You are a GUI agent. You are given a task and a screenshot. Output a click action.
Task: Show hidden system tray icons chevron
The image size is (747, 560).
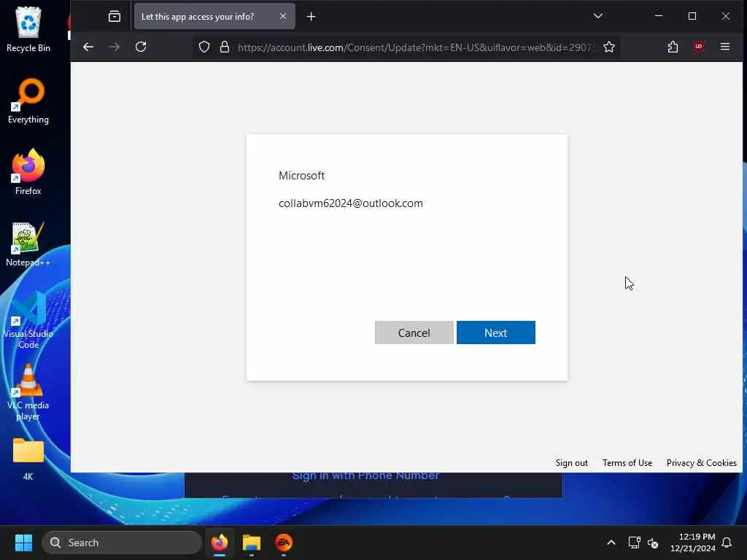[611, 542]
